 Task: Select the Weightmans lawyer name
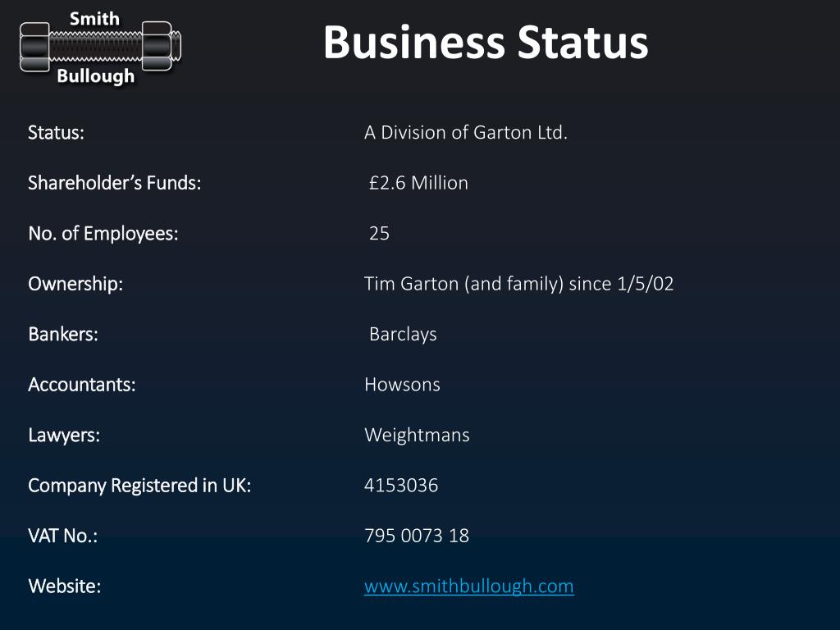click(x=418, y=435)
